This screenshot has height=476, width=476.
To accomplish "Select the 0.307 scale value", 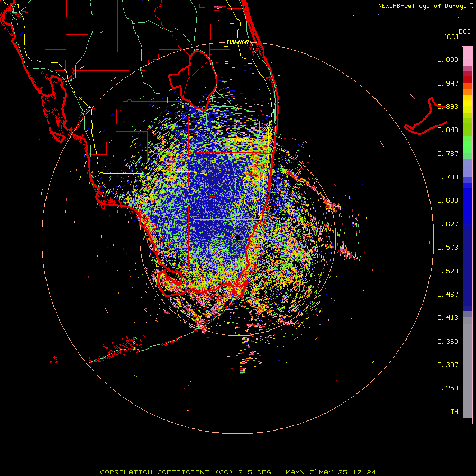I will 448,365.
